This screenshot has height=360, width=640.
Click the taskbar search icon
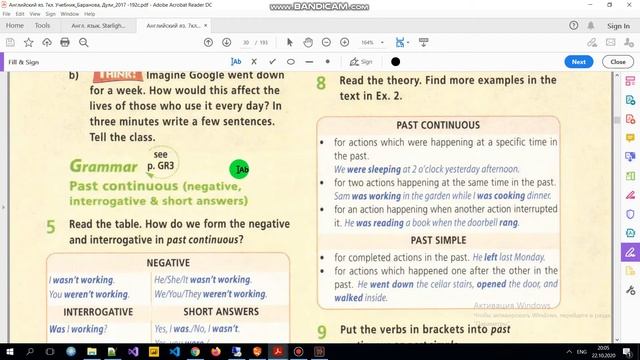point(30,351)
